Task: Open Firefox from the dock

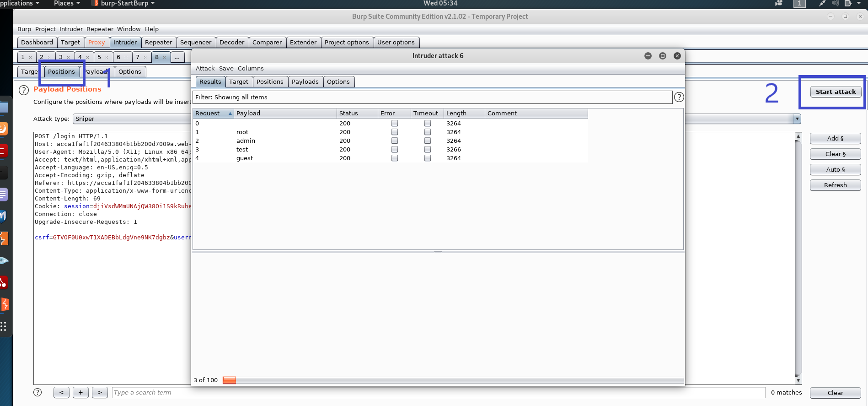Action: [4, 129]
